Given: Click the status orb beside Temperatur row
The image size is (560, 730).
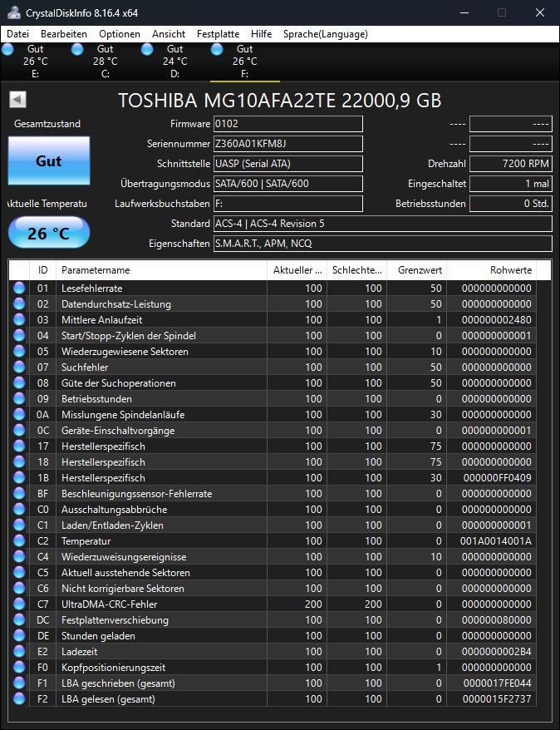Looking at the screenshot, I should tap(19, 541).
